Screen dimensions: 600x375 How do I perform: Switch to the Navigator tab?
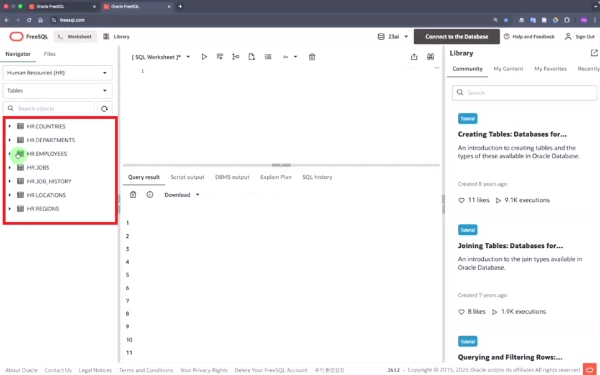click(18, 54)
